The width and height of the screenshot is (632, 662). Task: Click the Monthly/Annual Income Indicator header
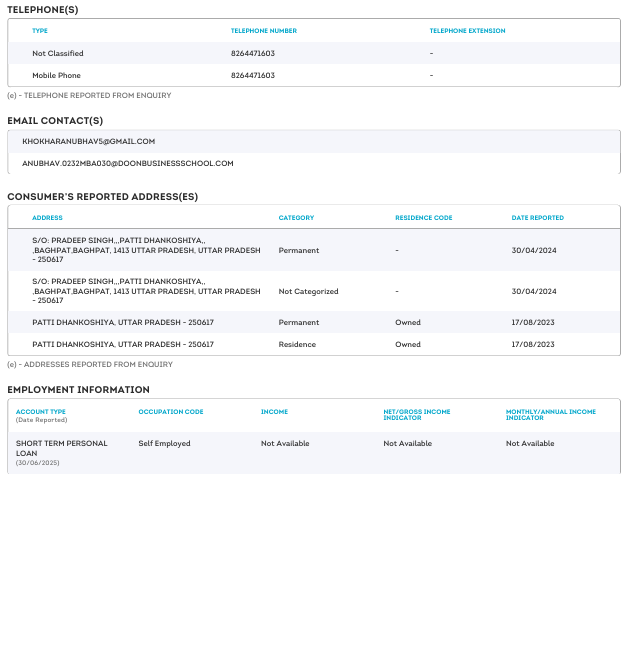coord(550,415)
